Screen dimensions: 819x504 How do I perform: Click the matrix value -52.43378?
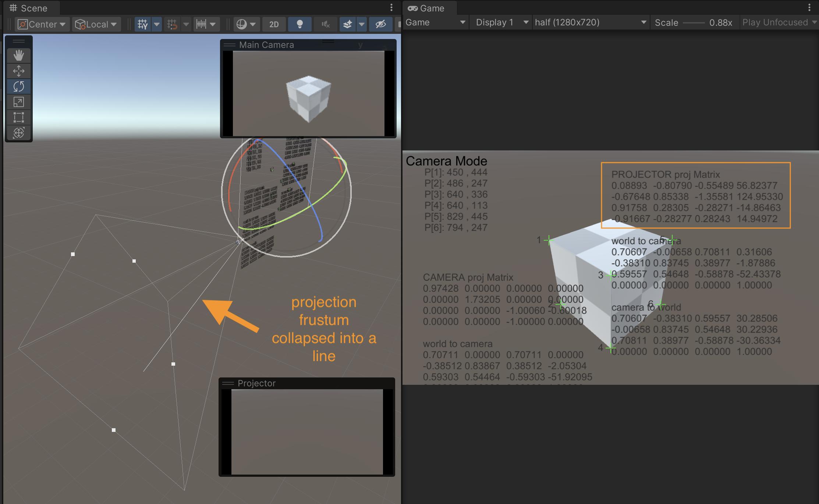758,274
